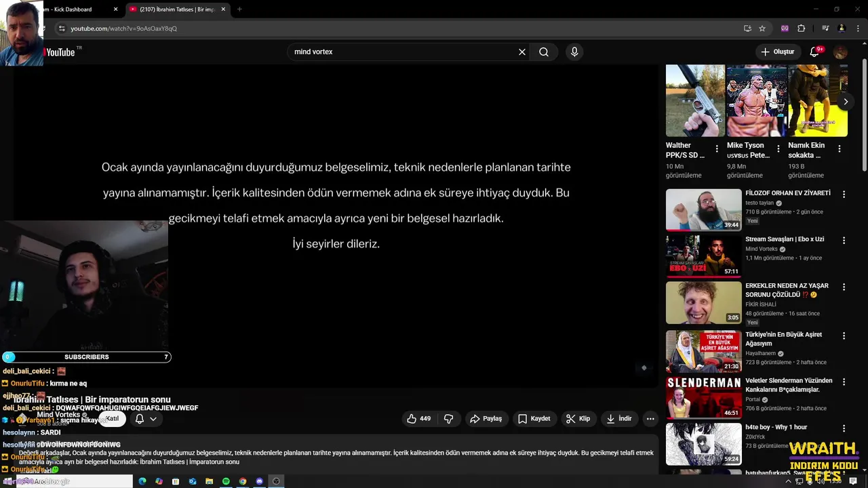Save video to playlist with Kaydet
The height and width of the screenshot is (488, 868).
pos(534,419)
